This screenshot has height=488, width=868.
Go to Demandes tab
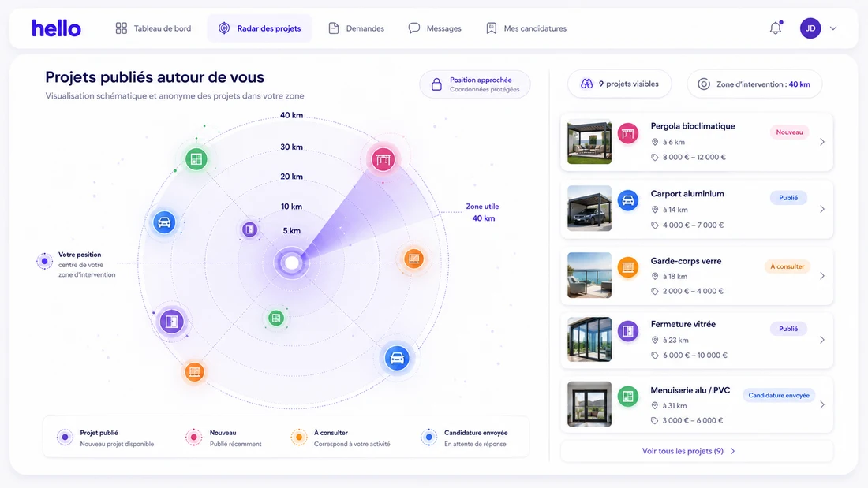[356, 28]
